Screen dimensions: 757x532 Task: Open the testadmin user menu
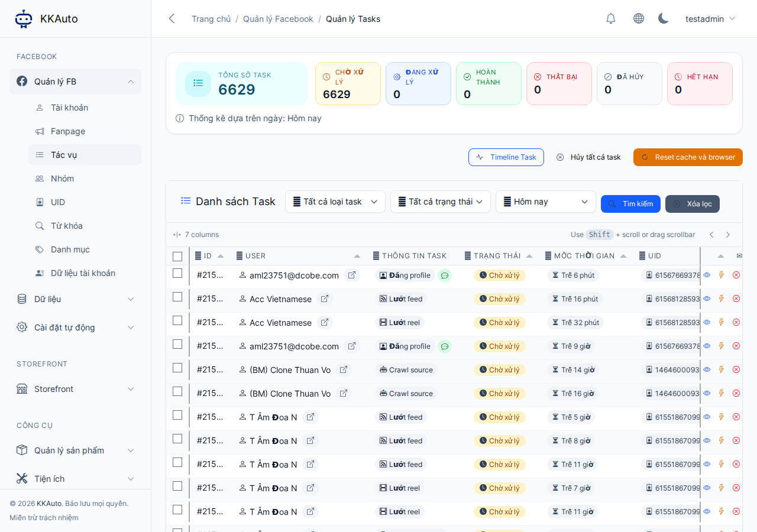point(710,19)
